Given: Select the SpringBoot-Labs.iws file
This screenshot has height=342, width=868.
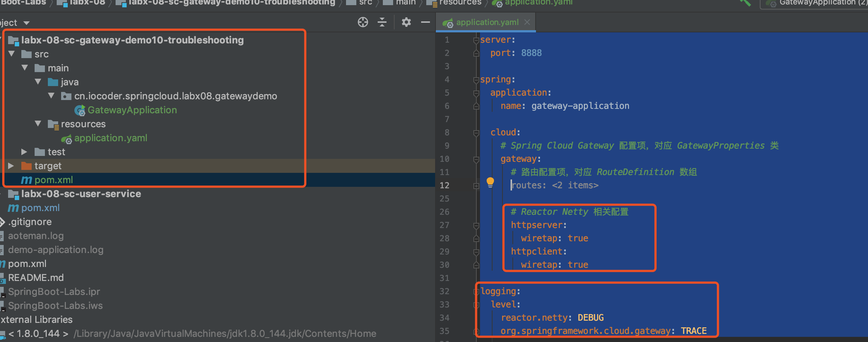Looking at the screenshot, I should 55,306.
